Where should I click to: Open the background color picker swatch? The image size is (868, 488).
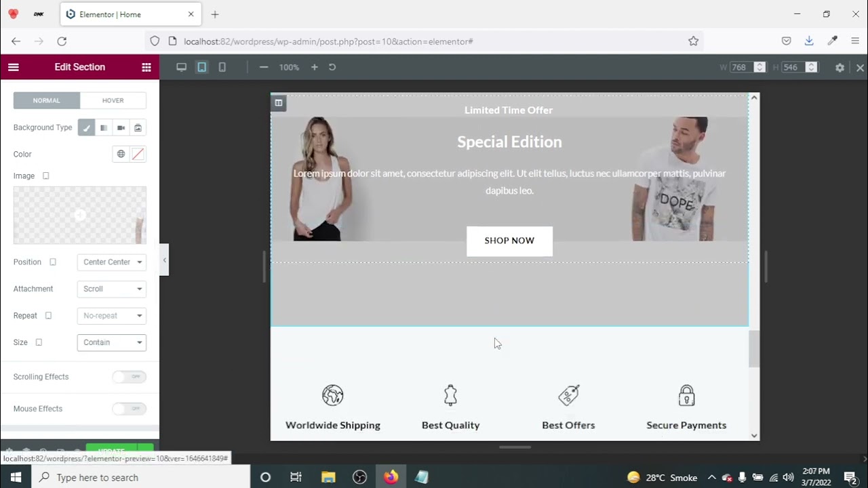138,154
